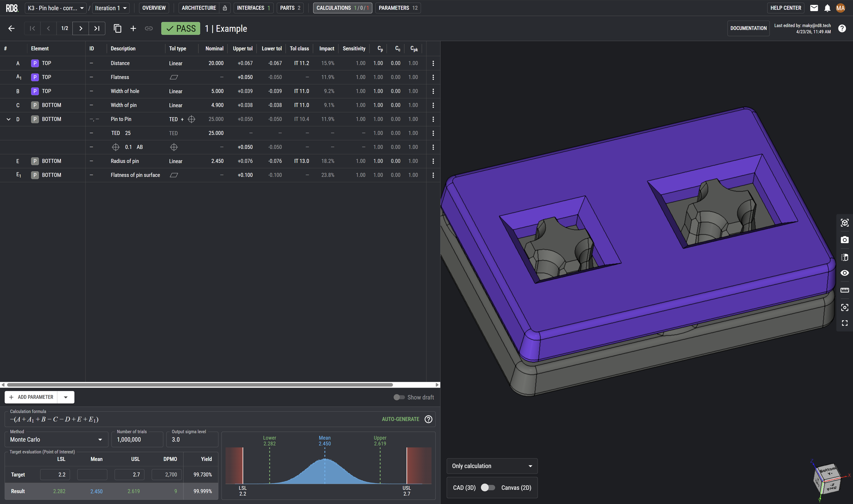Open formula help question icon near Auto-generate
The height and width of the screenshot is (504, 853).
pos(428,419)
